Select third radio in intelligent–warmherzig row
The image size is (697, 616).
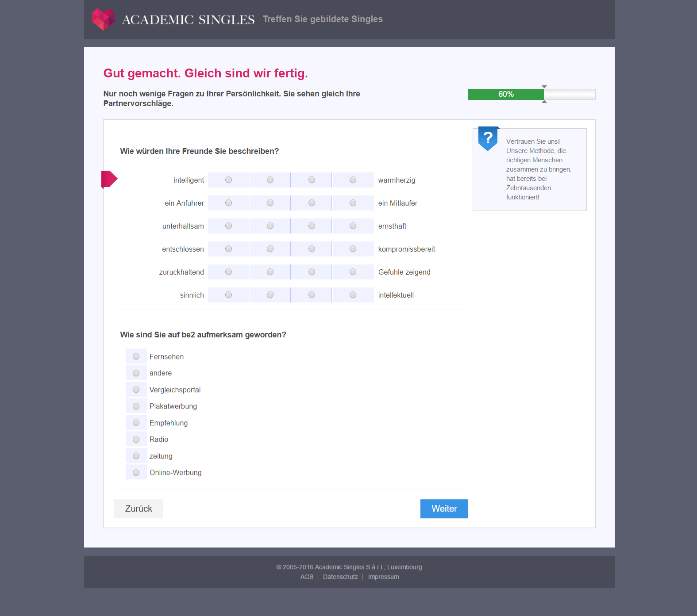pyautogui.click(x=312, y=180)
